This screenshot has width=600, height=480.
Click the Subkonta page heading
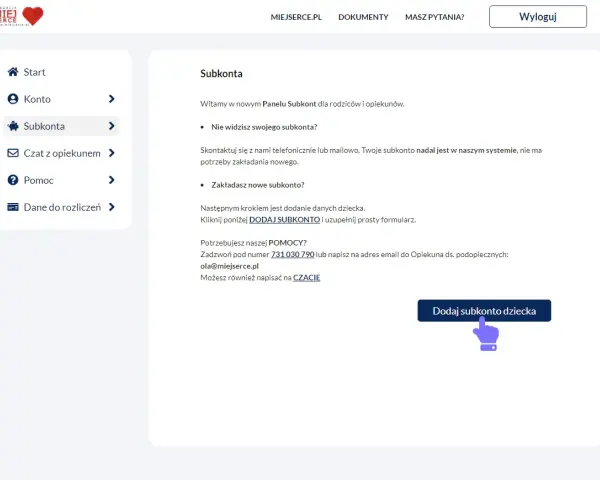(x=221, y=73)
